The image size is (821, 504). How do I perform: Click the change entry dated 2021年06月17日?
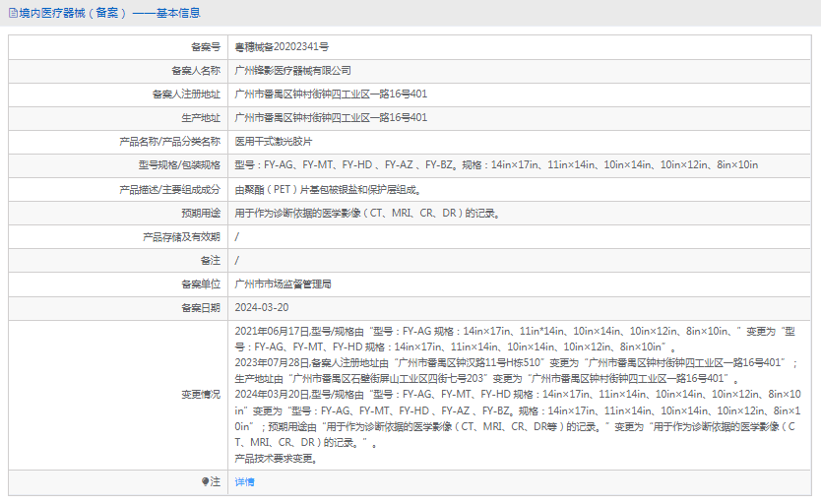[515, 340]
